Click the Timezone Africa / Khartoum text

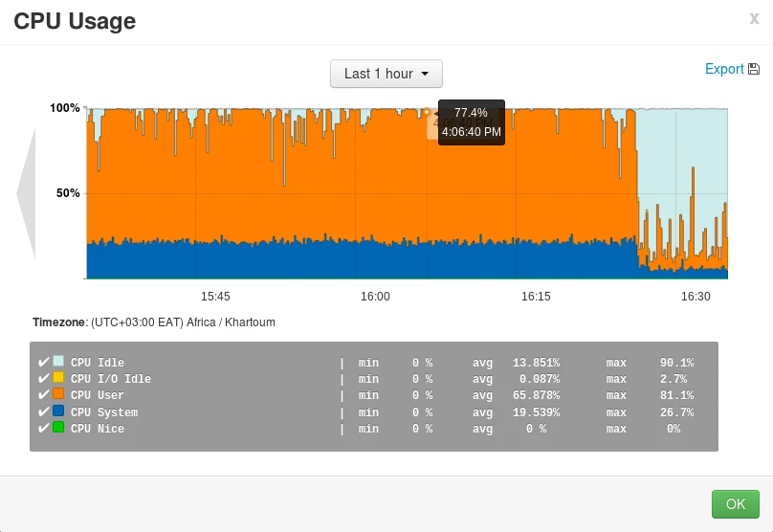154,322
